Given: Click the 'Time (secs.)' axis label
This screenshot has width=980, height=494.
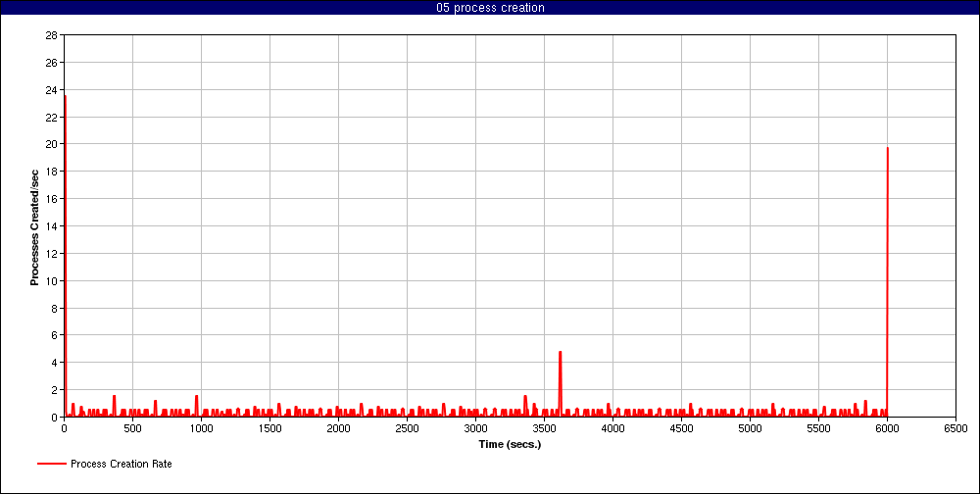Looking at the screenshot, I should click(510, 445).
